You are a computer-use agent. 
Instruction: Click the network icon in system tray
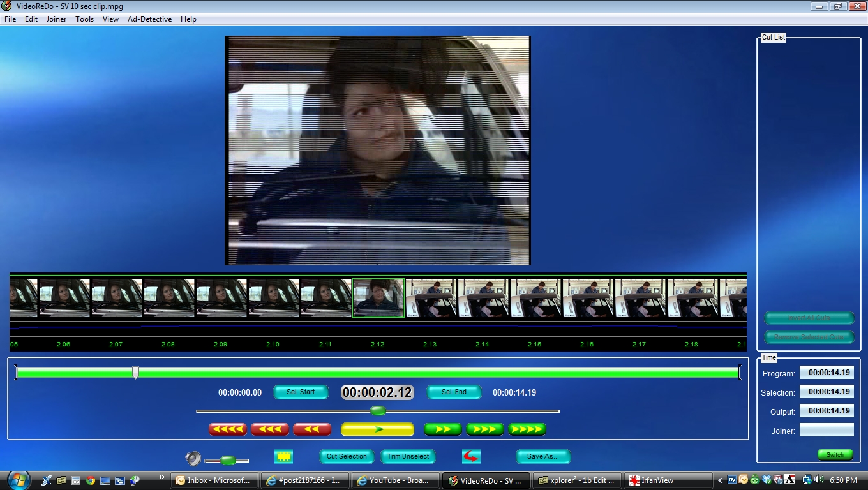(807, 480)
